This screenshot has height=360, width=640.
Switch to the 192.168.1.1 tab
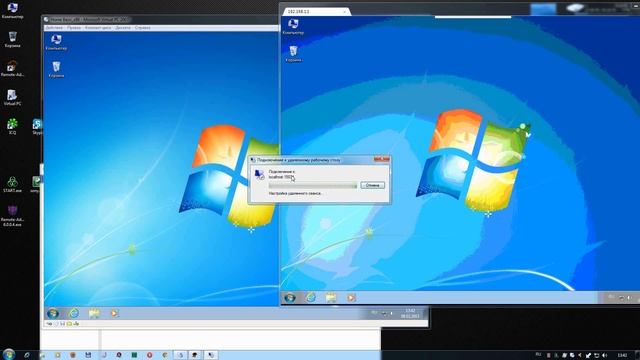pyautogui.click(x=315, y=11)
